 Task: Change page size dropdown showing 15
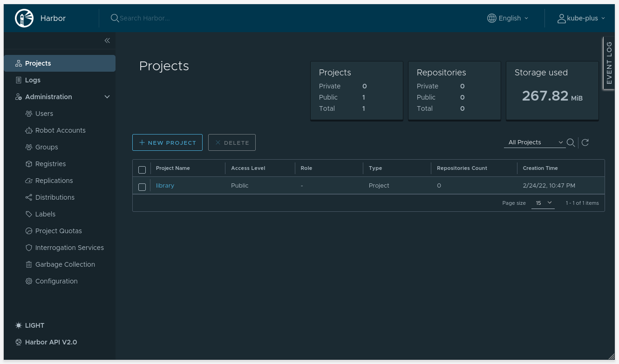(x=543, y=203)
